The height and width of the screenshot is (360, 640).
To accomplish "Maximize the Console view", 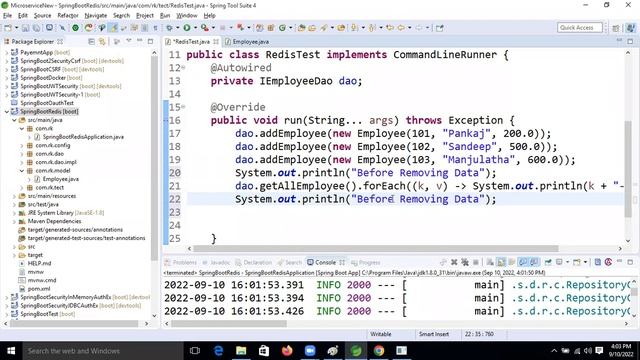I will (x=630, y=262).
